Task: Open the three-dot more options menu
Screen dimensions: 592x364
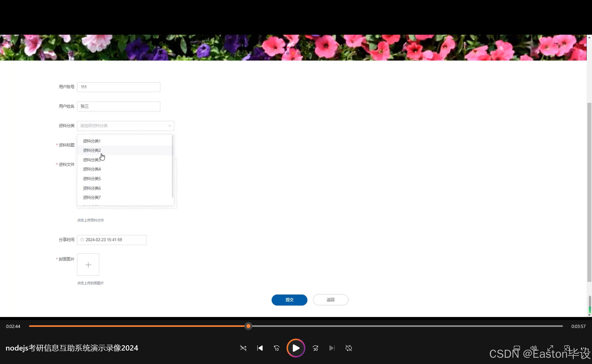Action: (x=583, y=348)
